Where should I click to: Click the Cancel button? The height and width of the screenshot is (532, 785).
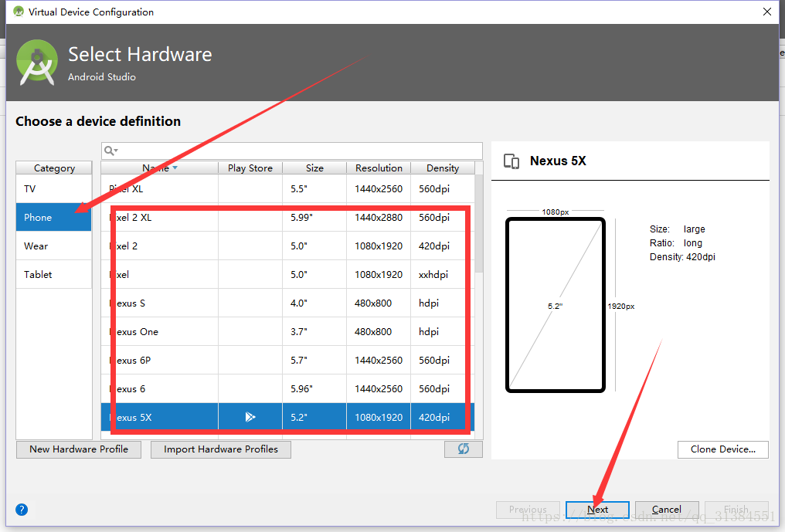pyautogui.click(x=666, y=510)
